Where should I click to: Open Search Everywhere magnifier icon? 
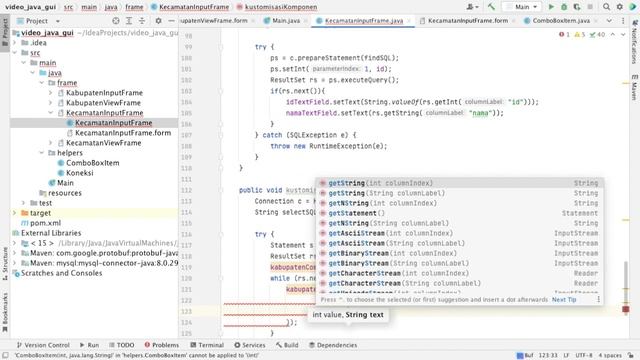pyautogui.click(x=607, y=7)
